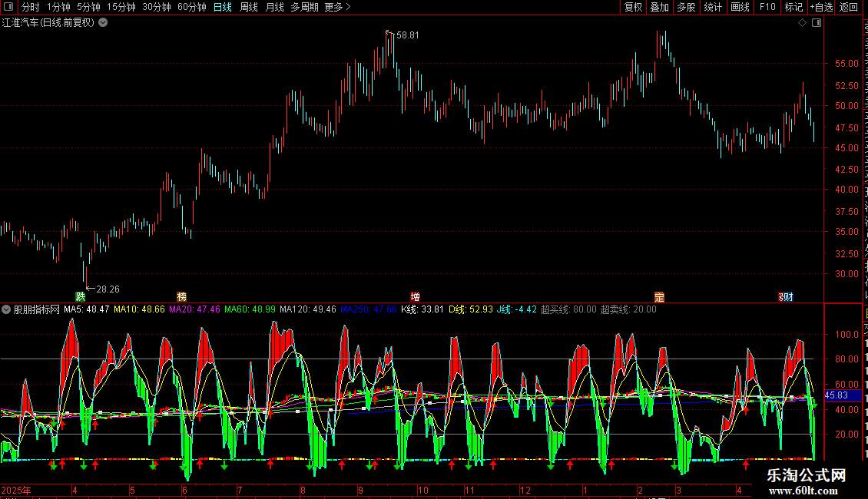Image resolution: width=868 pixels, height=499 pixels.
Task: Select the 1分钟 period
Action: coord(58,7)
